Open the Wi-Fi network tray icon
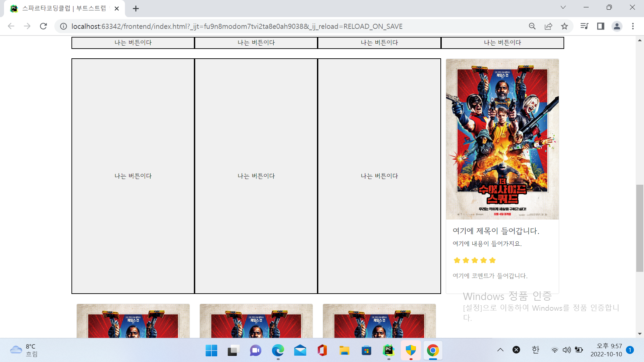The width and height of the screenshot is (644, 362). 555,350
